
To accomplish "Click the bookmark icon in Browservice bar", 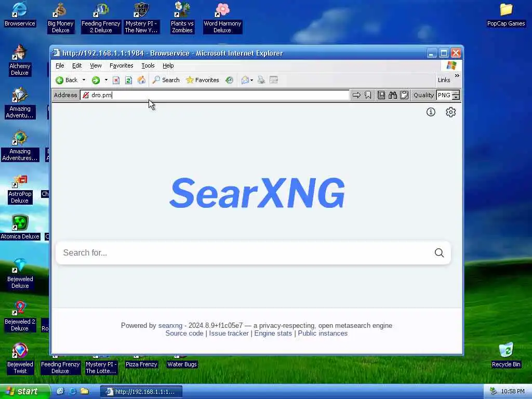I will click(x=368, y=96).
